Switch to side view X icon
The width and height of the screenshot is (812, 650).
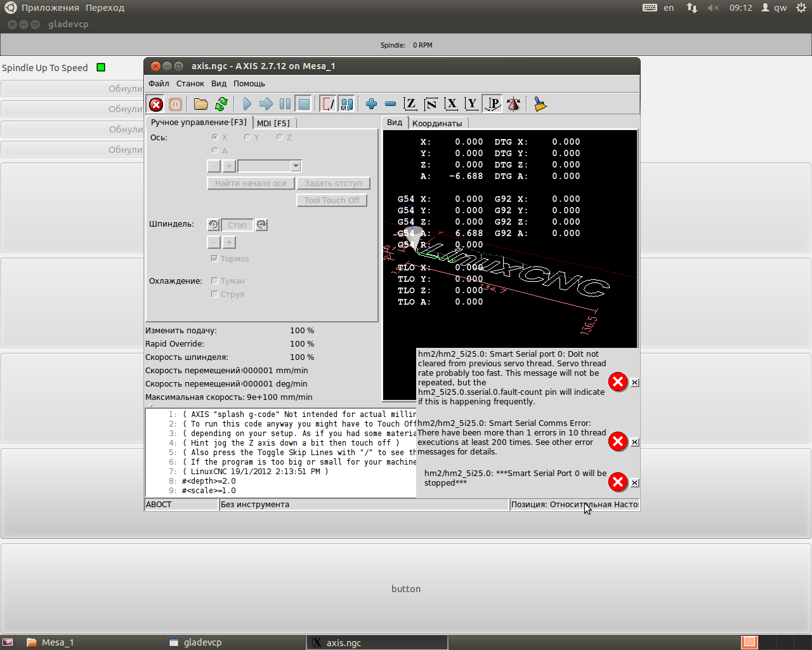[451, 104]
